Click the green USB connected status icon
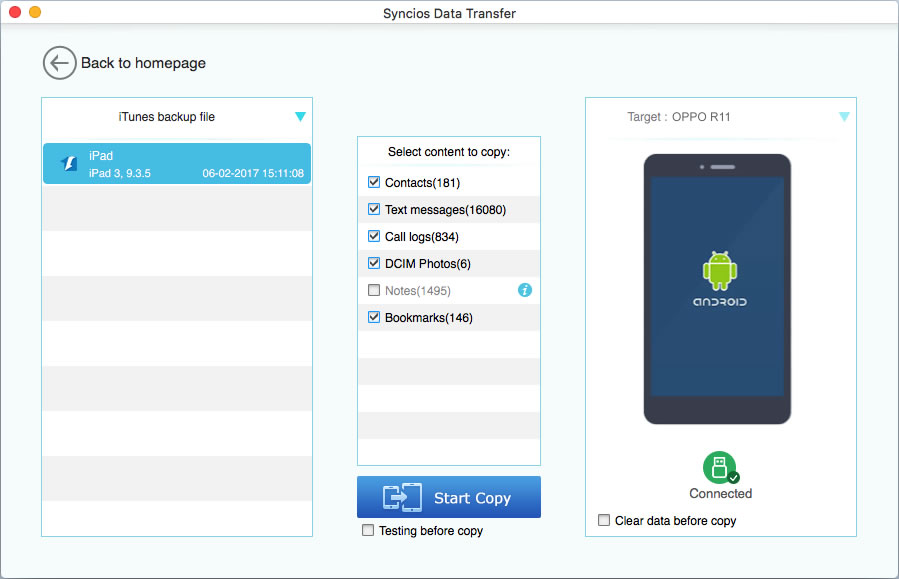 pyautogui.click(x=720, y=468)
